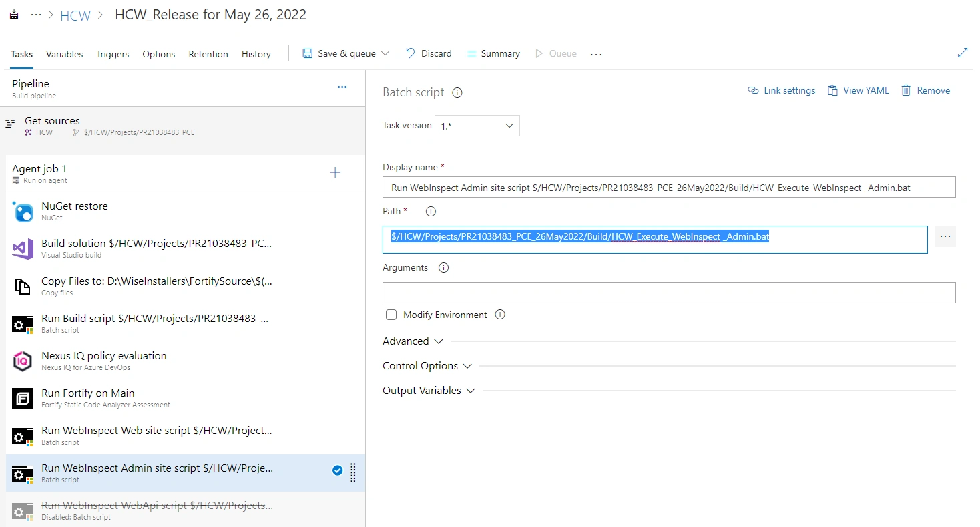Expand the Advanced section
980x527 pixels.
point(413,341)
